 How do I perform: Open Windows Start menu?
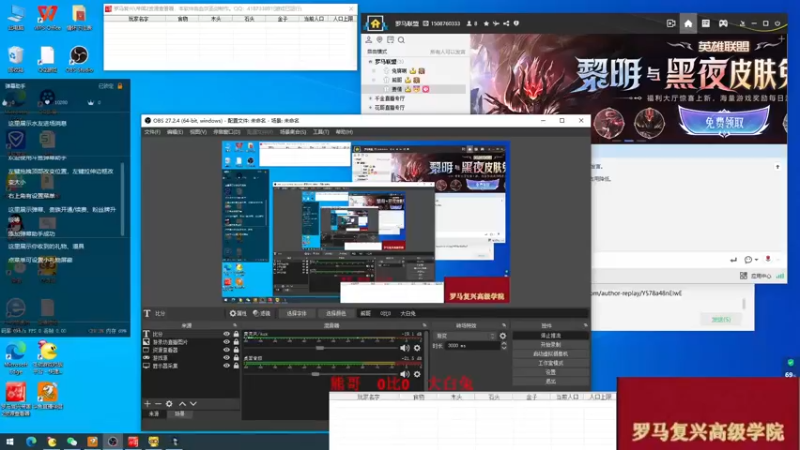10,441
